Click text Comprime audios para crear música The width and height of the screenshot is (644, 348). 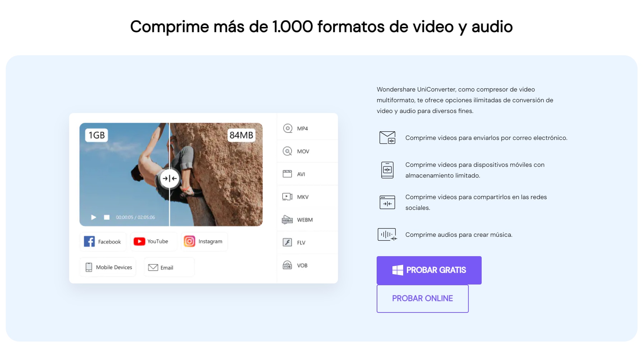(x=459, y=235)
